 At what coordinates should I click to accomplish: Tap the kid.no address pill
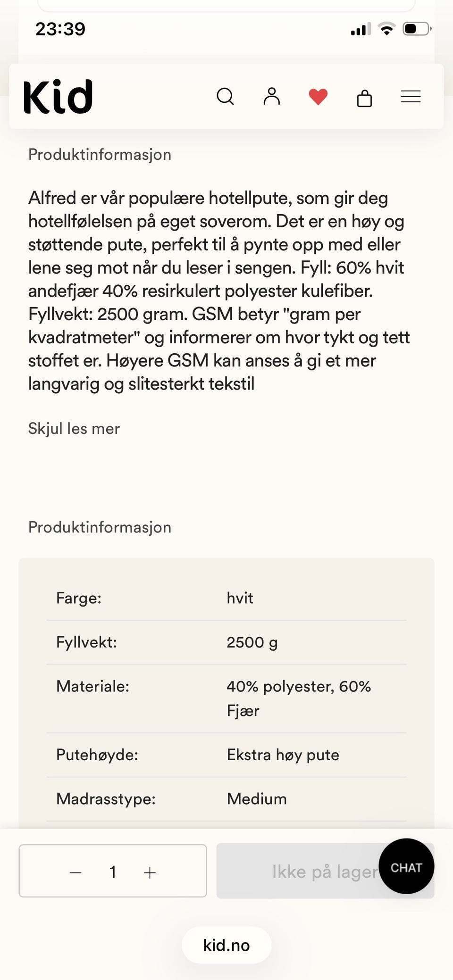point(226,945)
